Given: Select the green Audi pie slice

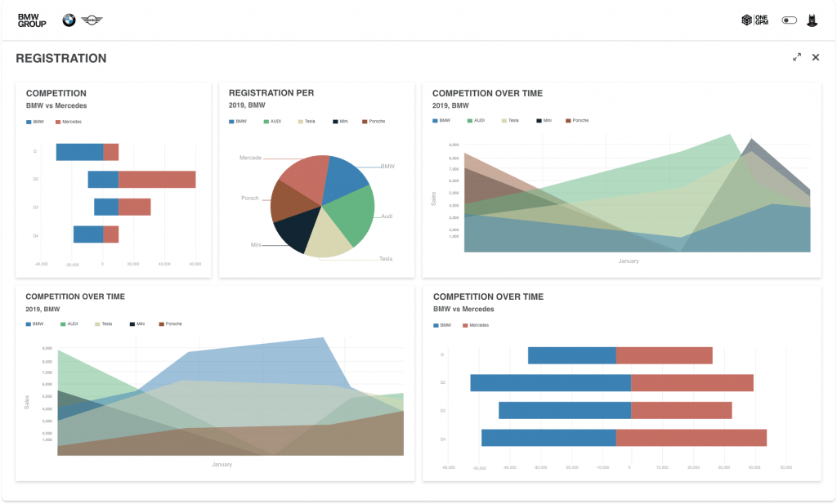Looking at the screenshot, I should coord(353,216).
